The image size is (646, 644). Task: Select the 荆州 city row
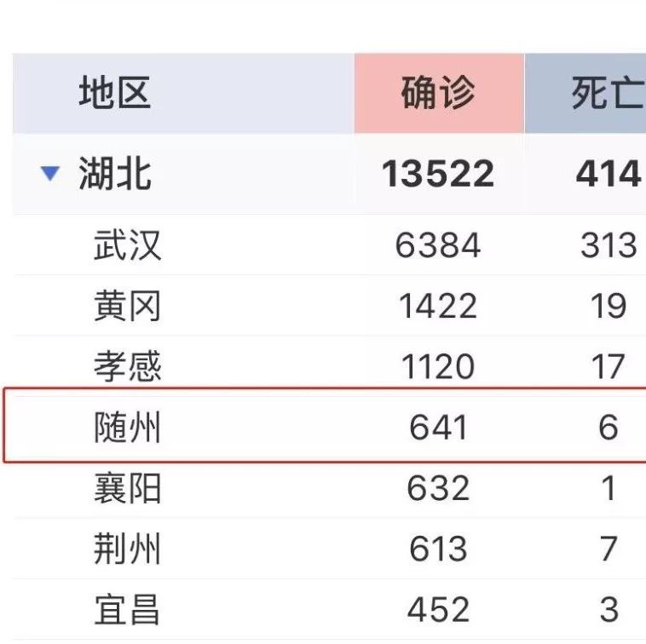pyautogui.click(x=329, y=549)
